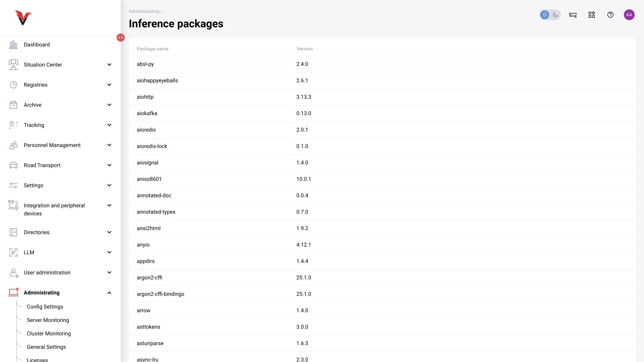Click the User administration icon
The height and width of the screenshot is (362, 644).
[14, 273]
